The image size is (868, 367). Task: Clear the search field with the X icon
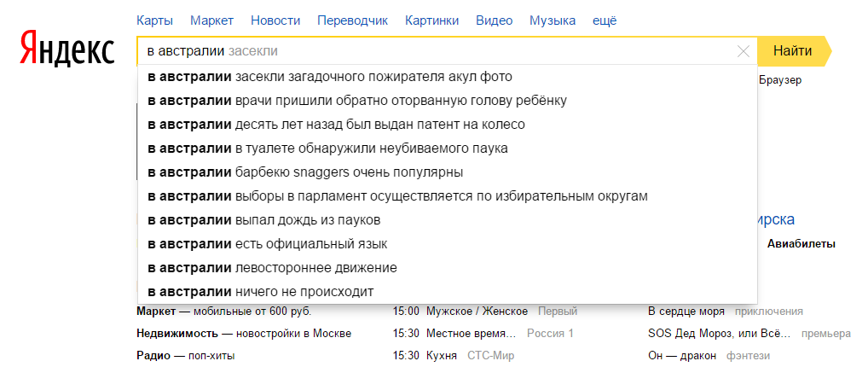(744, 51)
